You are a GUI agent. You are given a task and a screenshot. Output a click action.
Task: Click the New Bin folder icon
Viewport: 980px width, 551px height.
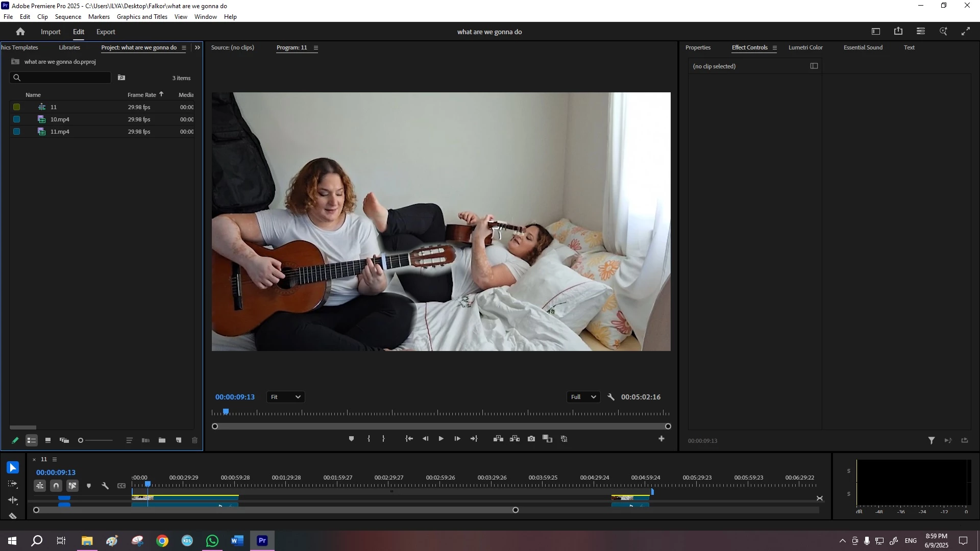[x=162, y=440]
